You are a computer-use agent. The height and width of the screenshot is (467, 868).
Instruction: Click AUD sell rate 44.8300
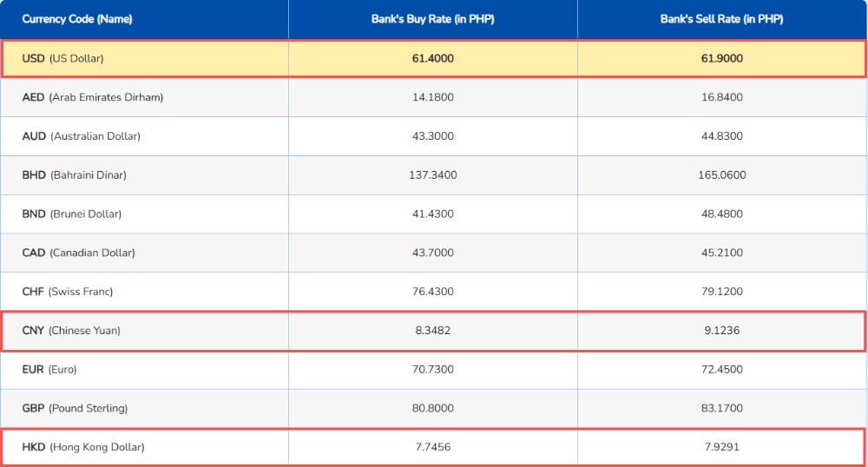point(722,136)
